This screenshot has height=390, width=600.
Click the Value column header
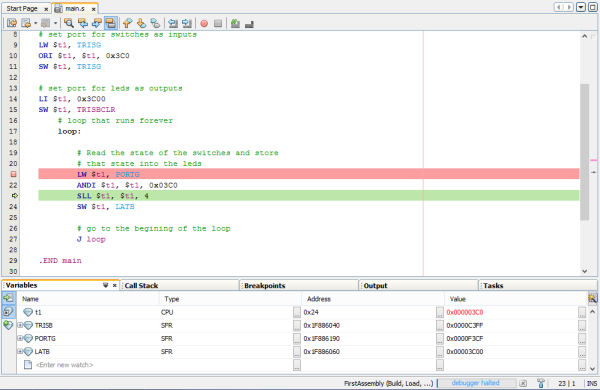(516, 299)
